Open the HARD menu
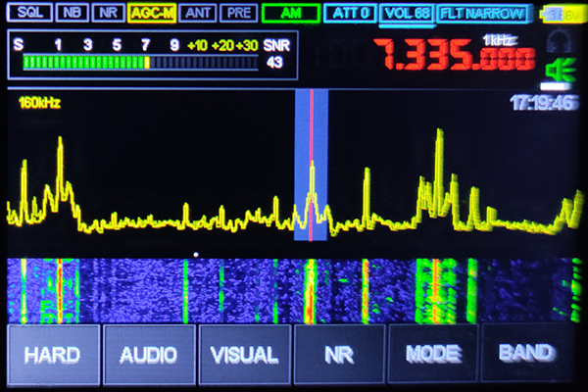Image resolution: width=588 pixels, height=392 pixels. click(x=53, y=355)
